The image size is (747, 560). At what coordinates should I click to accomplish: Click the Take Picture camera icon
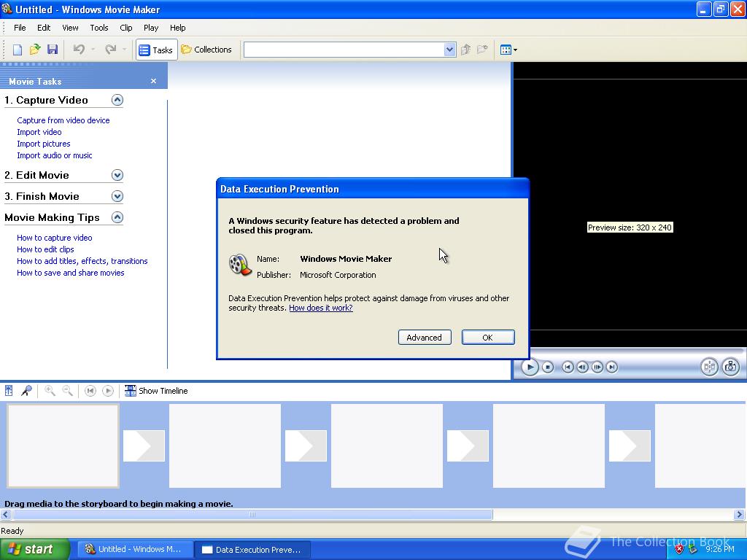[730, 367]
